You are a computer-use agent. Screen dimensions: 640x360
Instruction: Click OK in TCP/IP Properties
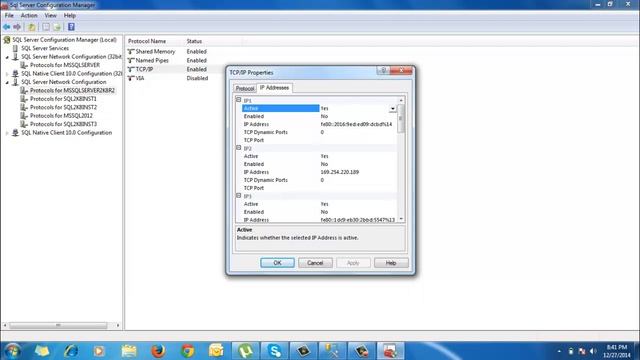point(277,263)
